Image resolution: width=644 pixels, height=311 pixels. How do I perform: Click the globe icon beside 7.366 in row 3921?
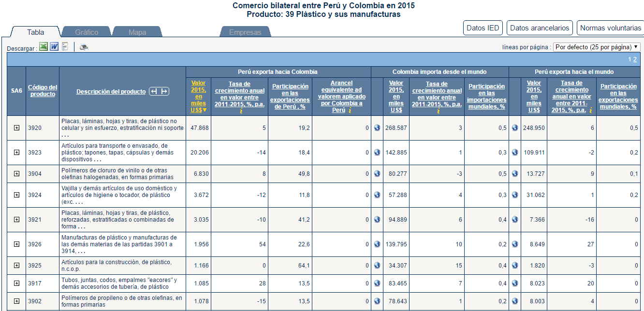point(515,220)
